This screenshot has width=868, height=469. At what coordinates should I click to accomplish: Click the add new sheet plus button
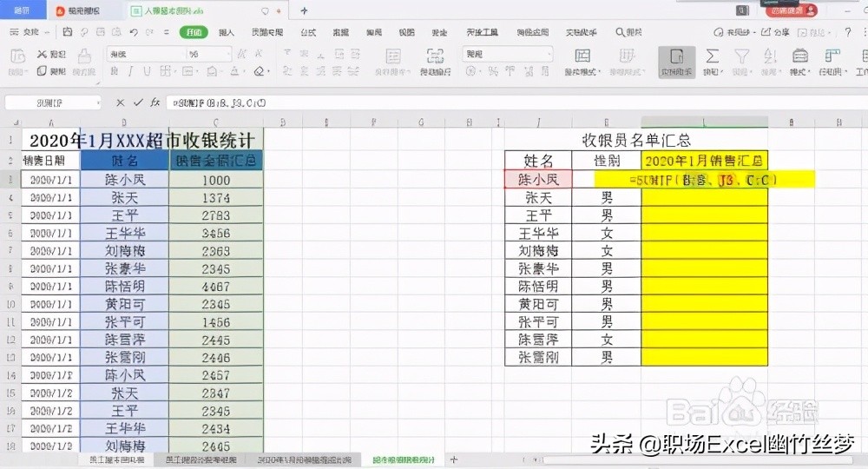click(x=454, y=459)
